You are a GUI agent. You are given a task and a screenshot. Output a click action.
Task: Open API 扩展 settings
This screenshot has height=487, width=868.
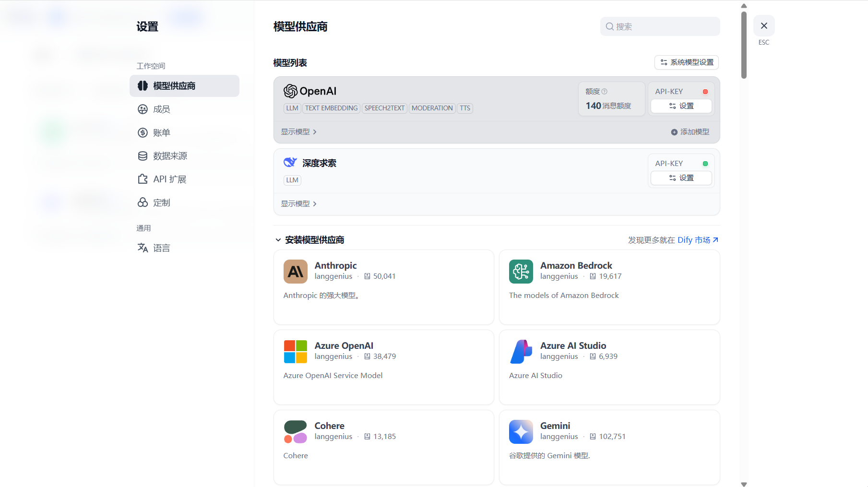tap(184, 179)
